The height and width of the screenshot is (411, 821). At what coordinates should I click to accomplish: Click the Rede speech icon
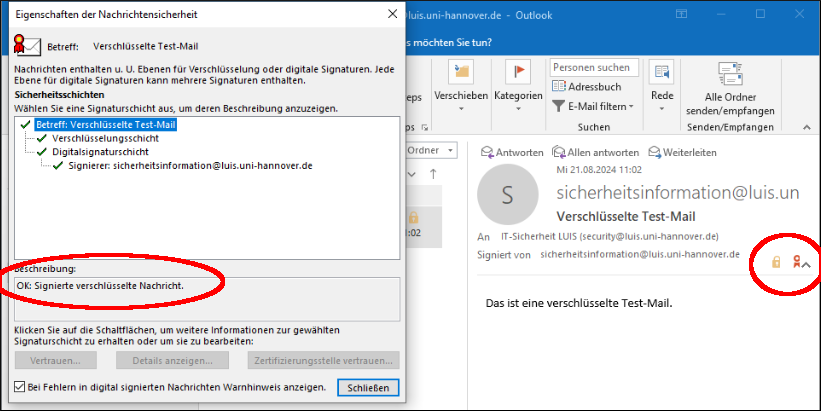[x=661, y=72]
